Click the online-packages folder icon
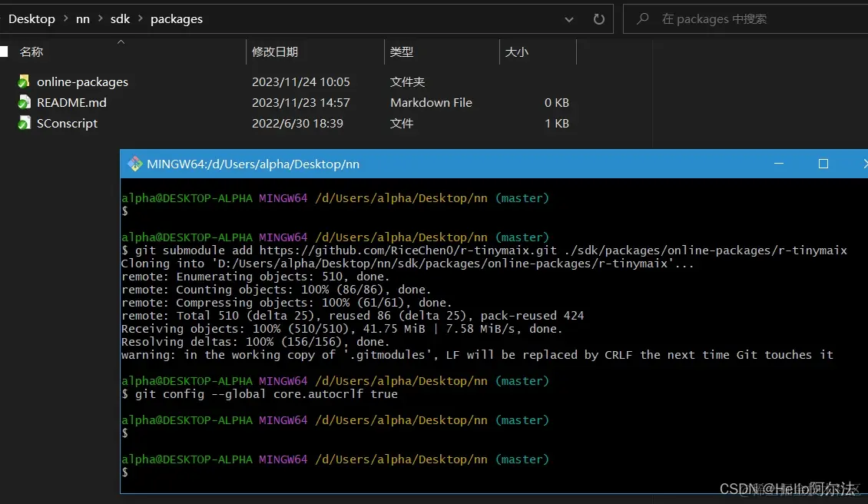Screen dimensions: 868x504 click(x=23, y=81)
